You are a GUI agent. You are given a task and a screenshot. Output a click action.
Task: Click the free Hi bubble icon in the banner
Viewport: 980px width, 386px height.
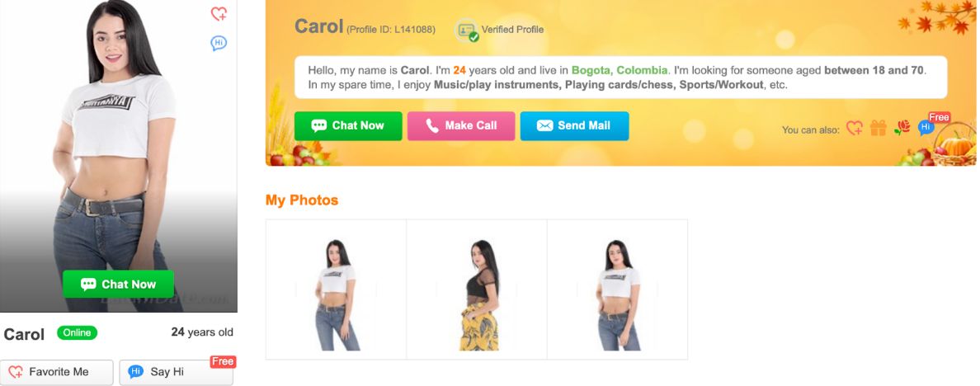pos(926,128)
